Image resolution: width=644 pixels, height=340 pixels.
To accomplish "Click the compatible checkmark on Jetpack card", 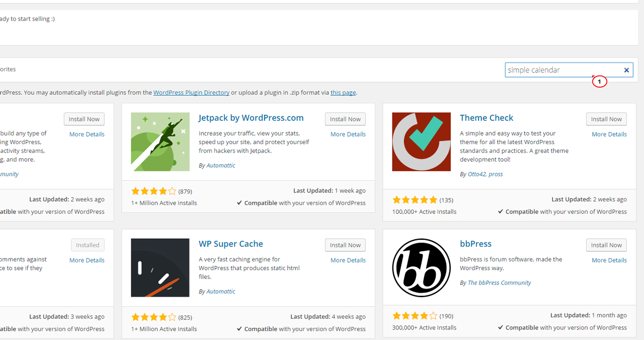I will [239, 203].
